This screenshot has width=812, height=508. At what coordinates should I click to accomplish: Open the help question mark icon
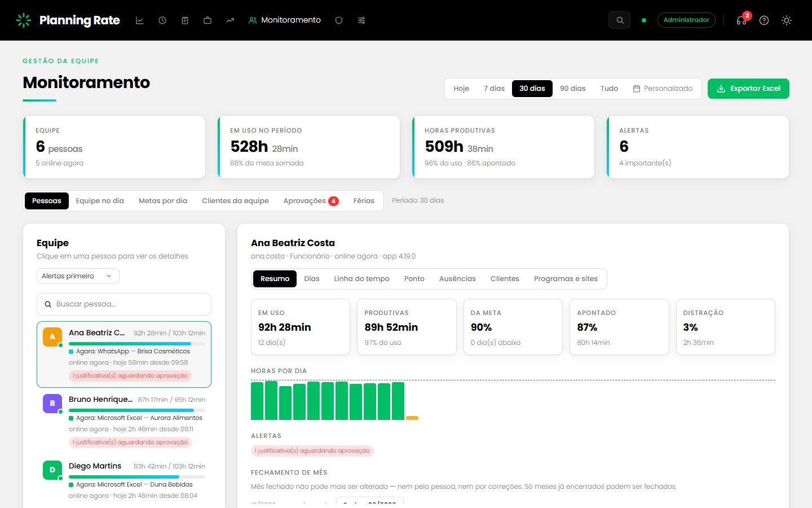click(764, 20)
